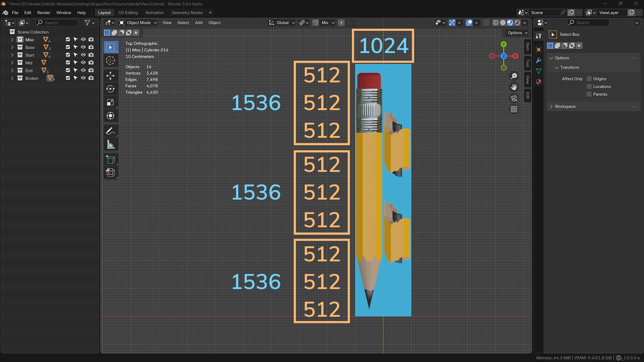Open the Add menu in viewport header
Image resolution: width=644 pixels, height=362 pixels.
click(198, 23)
